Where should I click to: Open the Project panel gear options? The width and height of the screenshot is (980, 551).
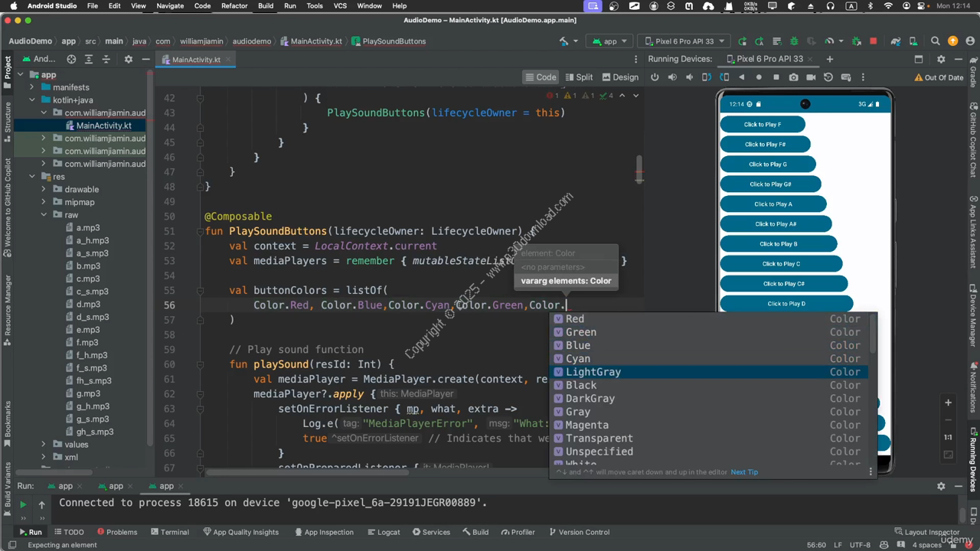point(129,59)
